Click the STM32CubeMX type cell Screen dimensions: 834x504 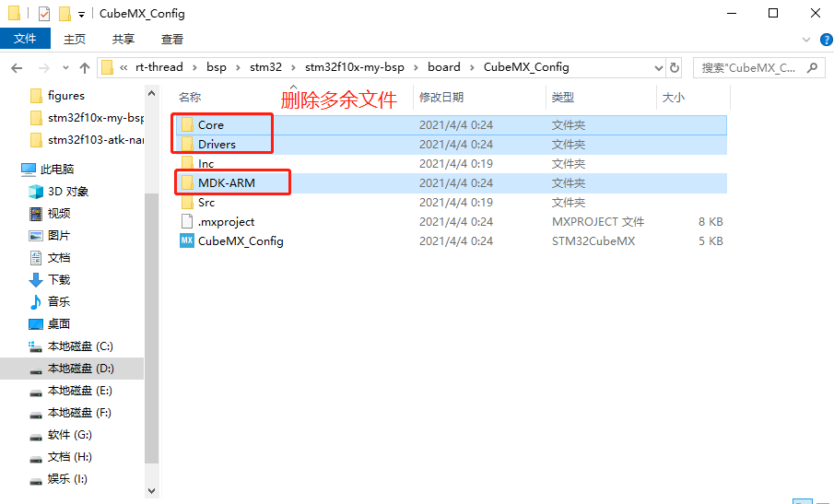593,241
